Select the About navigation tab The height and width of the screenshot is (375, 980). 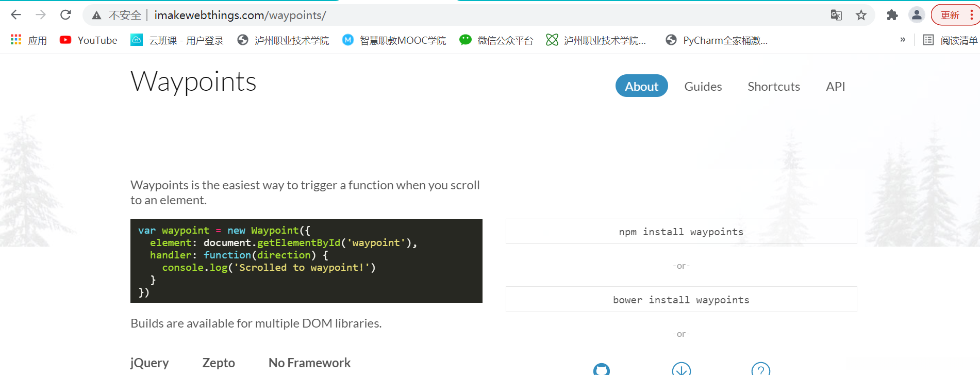coord(641,86)
